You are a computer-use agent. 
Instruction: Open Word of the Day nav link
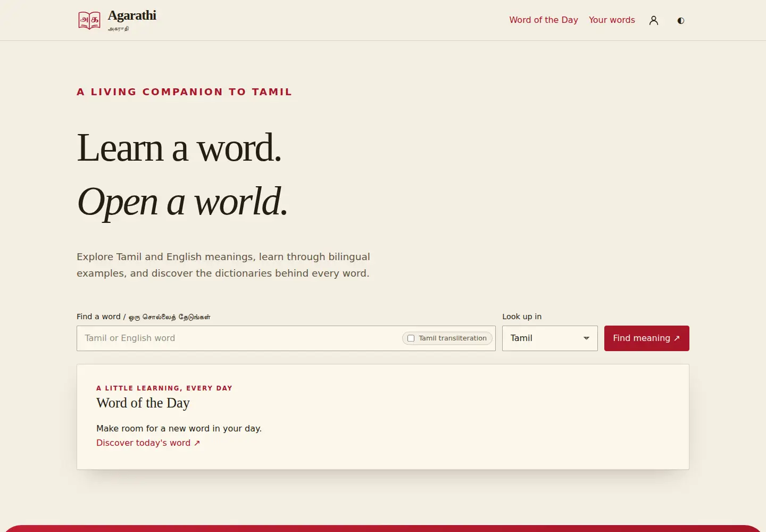coord(544,20)
